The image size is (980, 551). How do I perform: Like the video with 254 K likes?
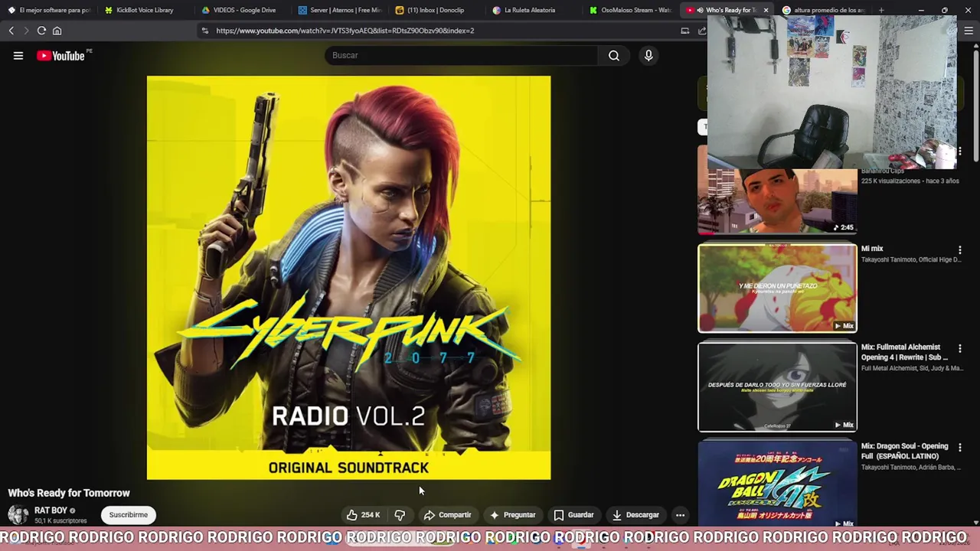(364, 515)
